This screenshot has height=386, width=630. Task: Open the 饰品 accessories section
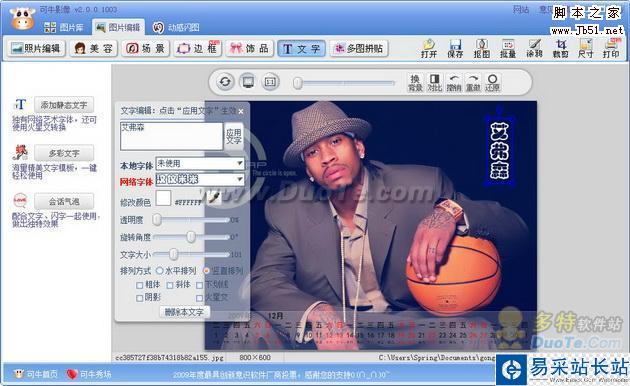pos(250,48)
